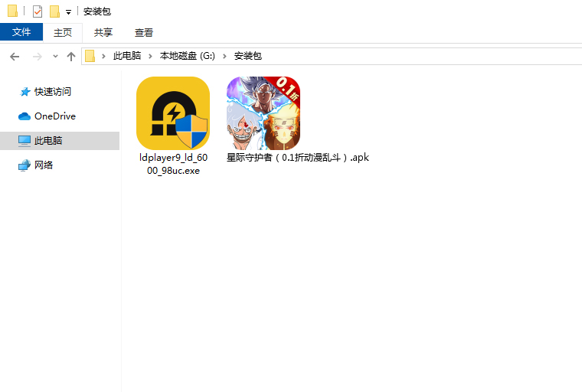
Task: Select the ldplayer9 installer exe icon
Action: click(x=173, y=113)
